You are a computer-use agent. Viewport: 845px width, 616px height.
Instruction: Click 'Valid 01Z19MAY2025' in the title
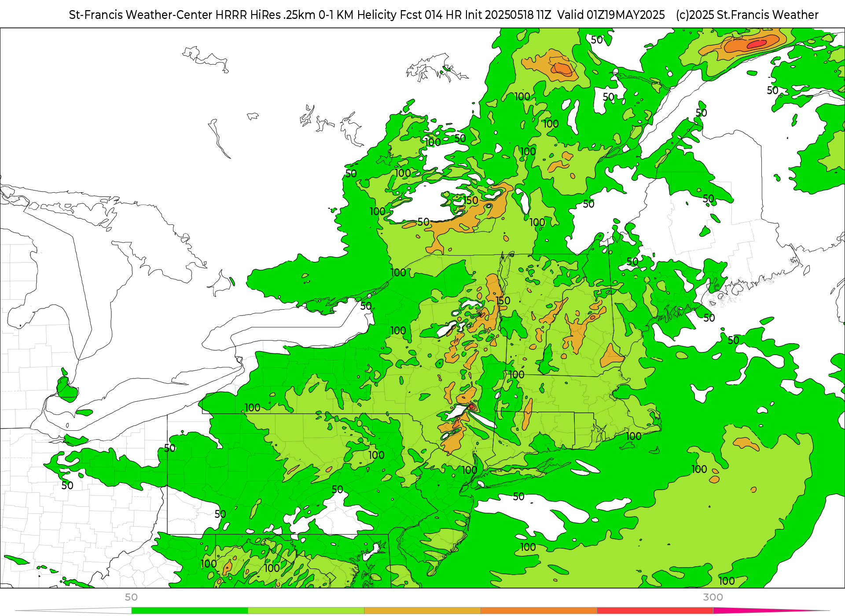point(611,15)
